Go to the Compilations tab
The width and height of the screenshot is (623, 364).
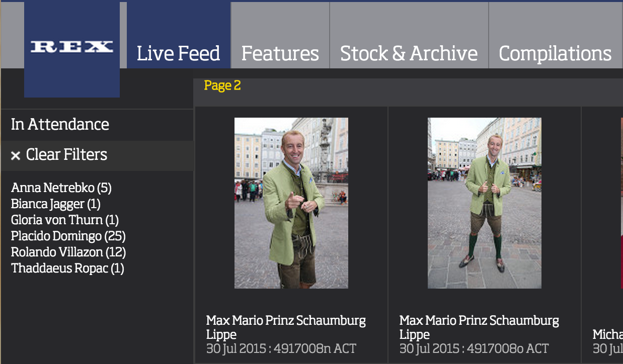click(x=555, y=53)
